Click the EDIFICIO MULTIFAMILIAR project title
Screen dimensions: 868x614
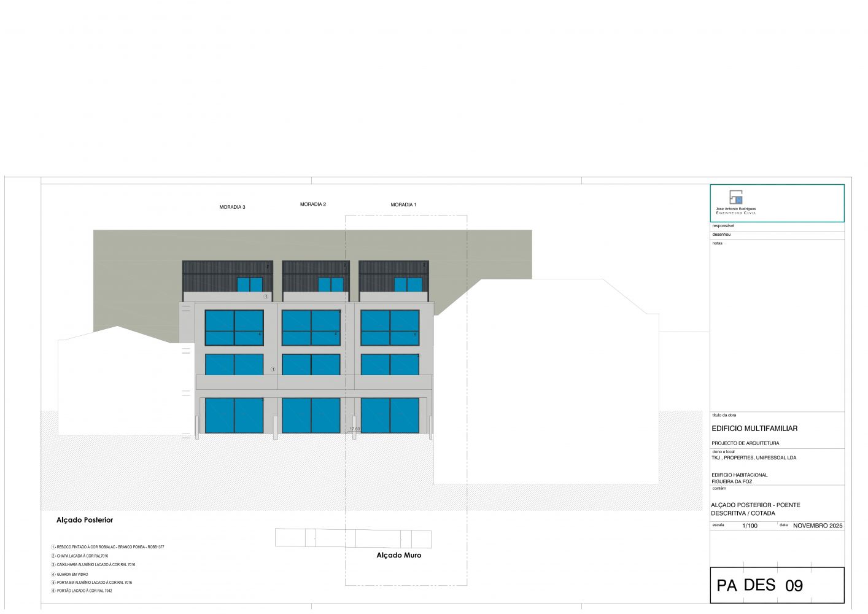point(754,429)
